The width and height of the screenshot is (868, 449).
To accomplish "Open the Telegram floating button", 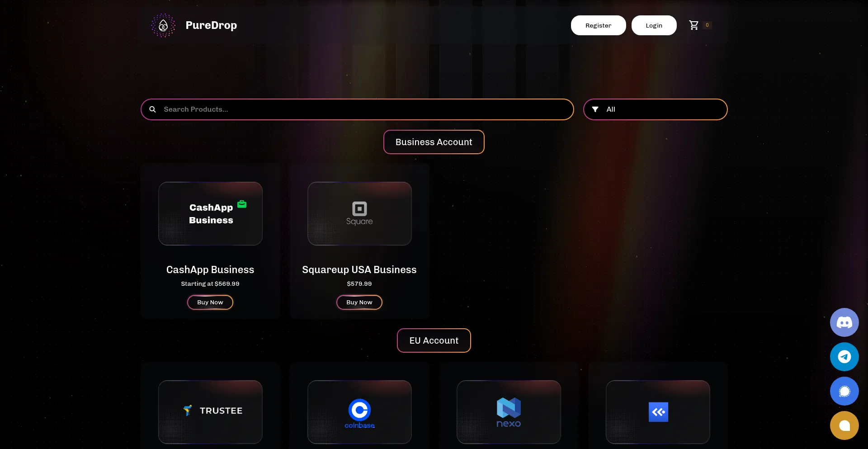I will coord(844,357).
